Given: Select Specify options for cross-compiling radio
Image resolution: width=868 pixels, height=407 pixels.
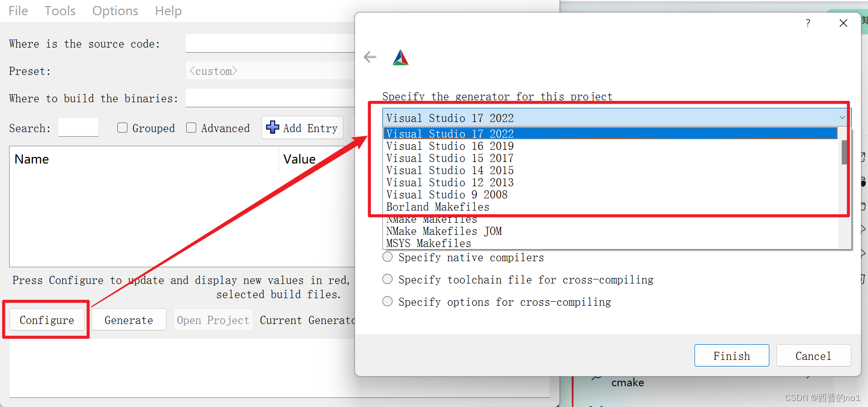Looking at the screenshot, I should click(387, 302).
